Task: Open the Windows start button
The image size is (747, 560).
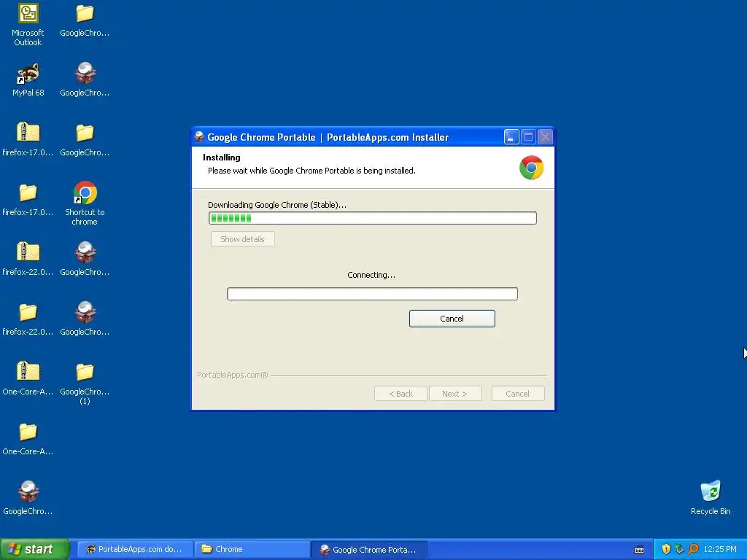Action: (x=35, y=550)
